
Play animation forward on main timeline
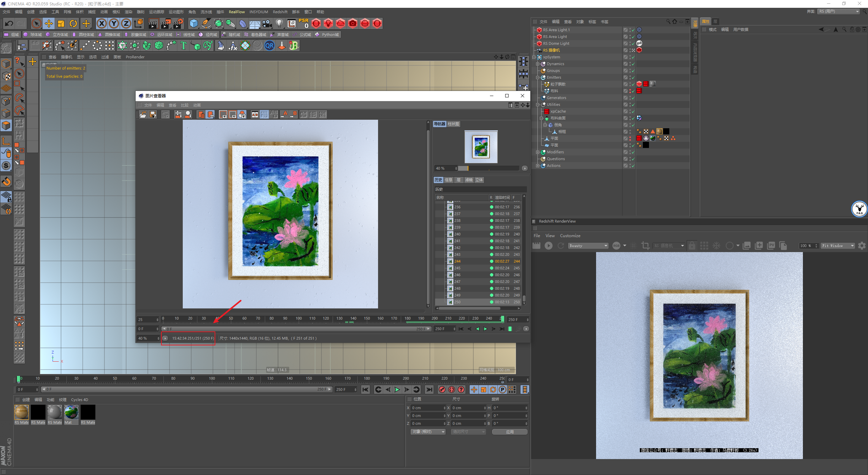coord(397,389)
